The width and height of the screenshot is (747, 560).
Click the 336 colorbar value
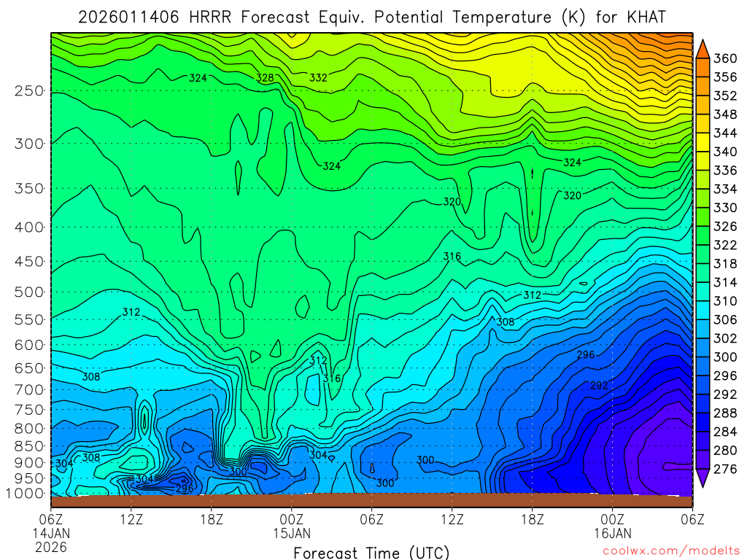click(724, 171)
